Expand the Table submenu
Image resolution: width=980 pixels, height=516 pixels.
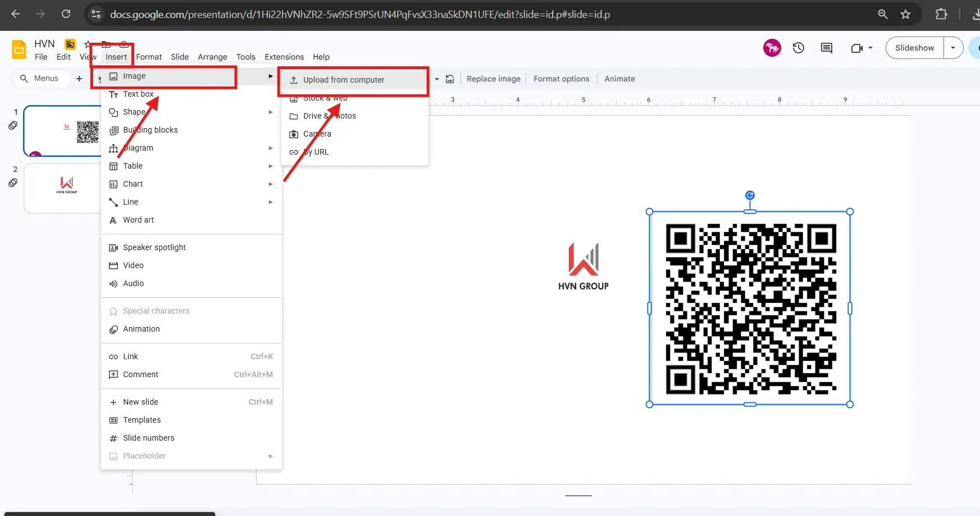point(191,166)
